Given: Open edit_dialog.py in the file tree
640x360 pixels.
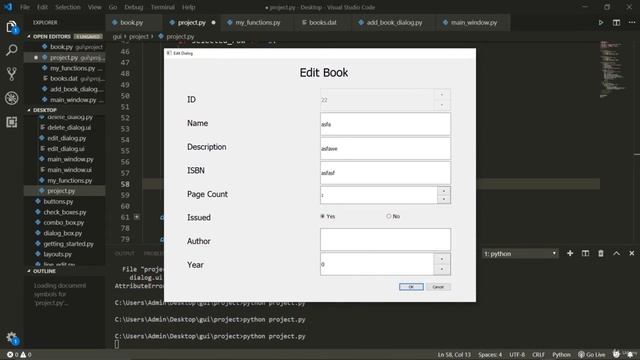Looking at the screenshot, I should pyautogui.click(x=67, y=138).
